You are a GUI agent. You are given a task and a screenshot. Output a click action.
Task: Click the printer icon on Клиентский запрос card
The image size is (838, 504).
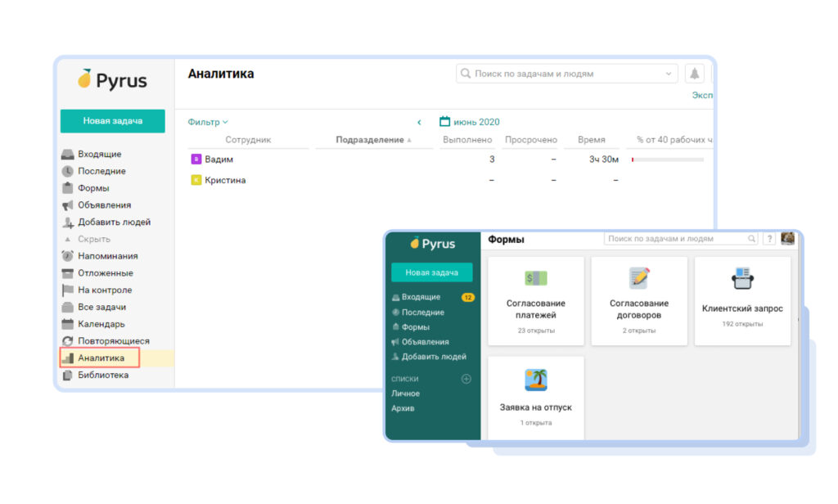click(742, 278)
